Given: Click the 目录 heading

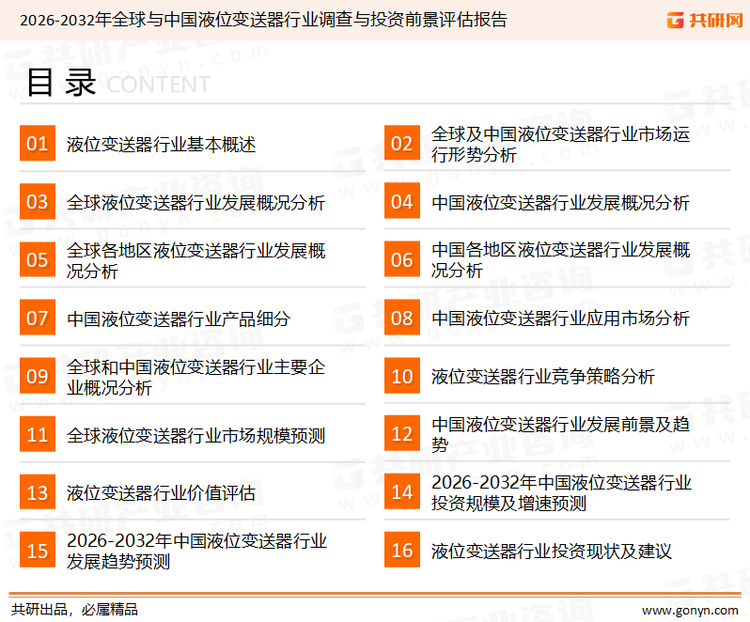Looking at the screenshot, I should 61,82.
